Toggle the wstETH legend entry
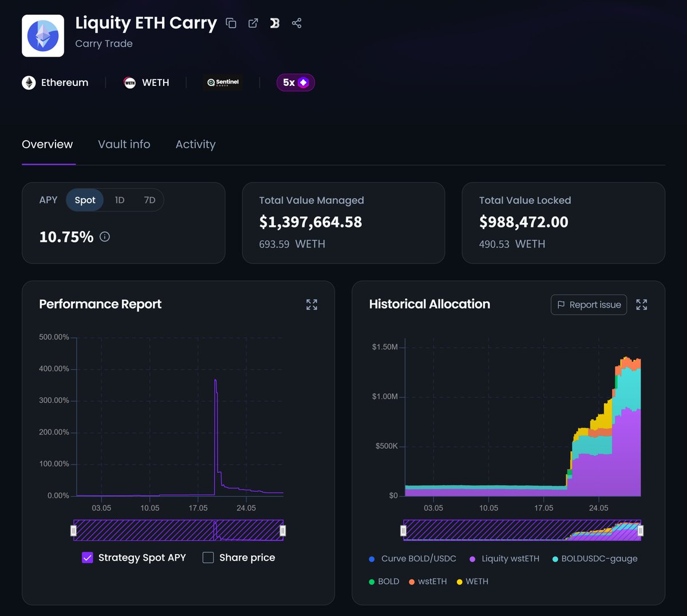The image size is (687, 616). point(428,582)
